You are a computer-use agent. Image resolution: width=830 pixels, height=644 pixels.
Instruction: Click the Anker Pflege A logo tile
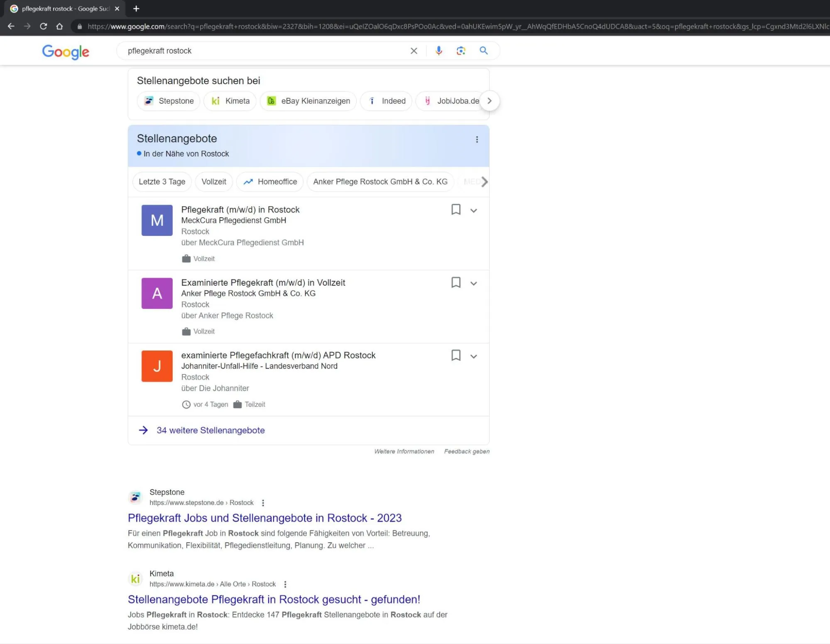click(x=157, y=293)
